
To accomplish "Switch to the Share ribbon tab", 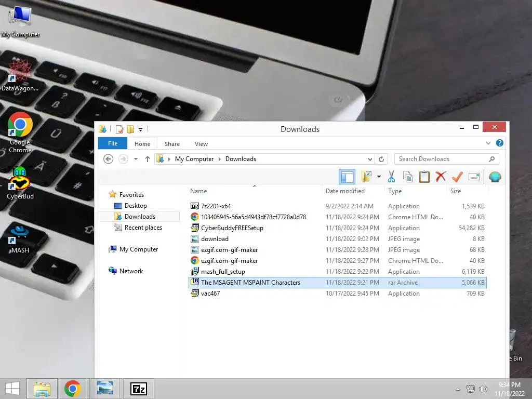I will pos(172,144).
